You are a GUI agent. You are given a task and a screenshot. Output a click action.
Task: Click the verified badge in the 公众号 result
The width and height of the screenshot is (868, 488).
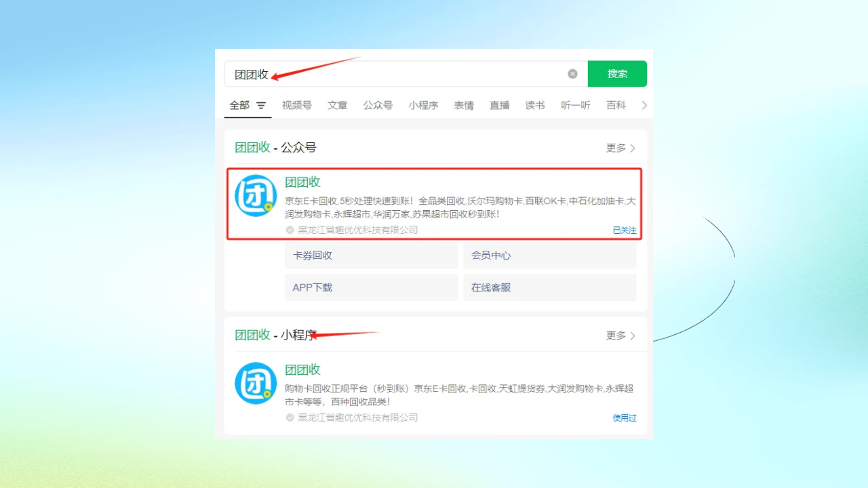[x=290, y=230]
